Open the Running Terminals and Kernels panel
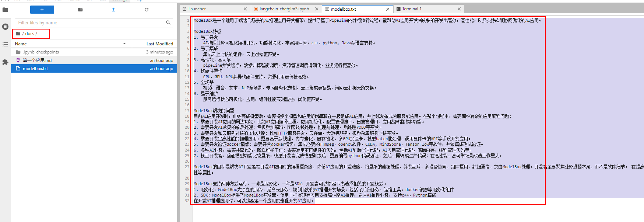Viewport: 644px width, 222px height. (5, 27)
